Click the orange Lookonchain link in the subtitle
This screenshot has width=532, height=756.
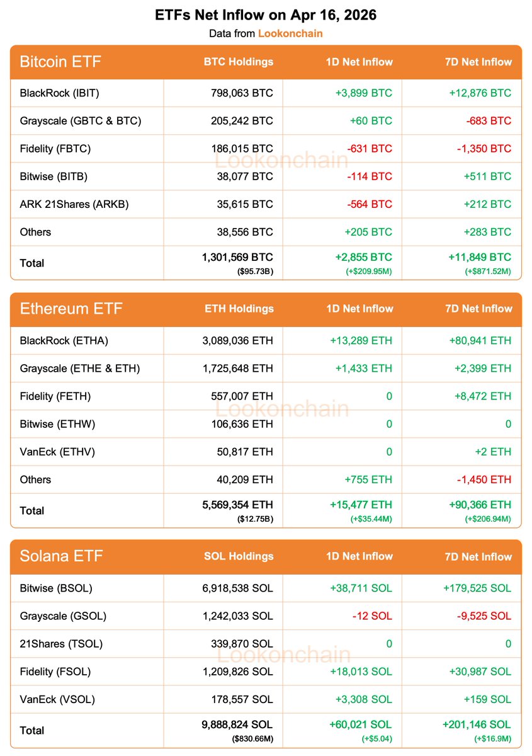click(290, 33)
